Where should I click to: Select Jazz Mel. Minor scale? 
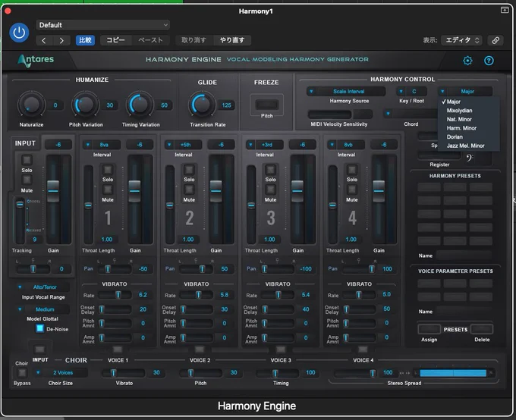coord(469,146)
